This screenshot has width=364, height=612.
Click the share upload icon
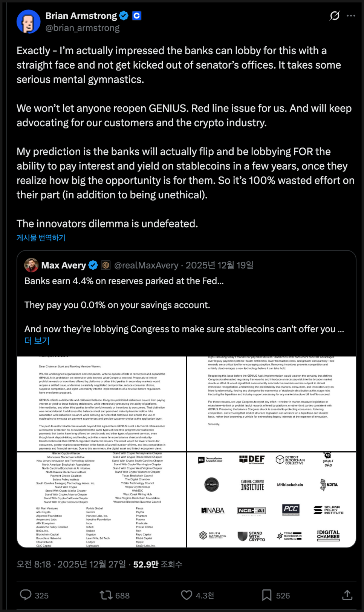(347, 595)
